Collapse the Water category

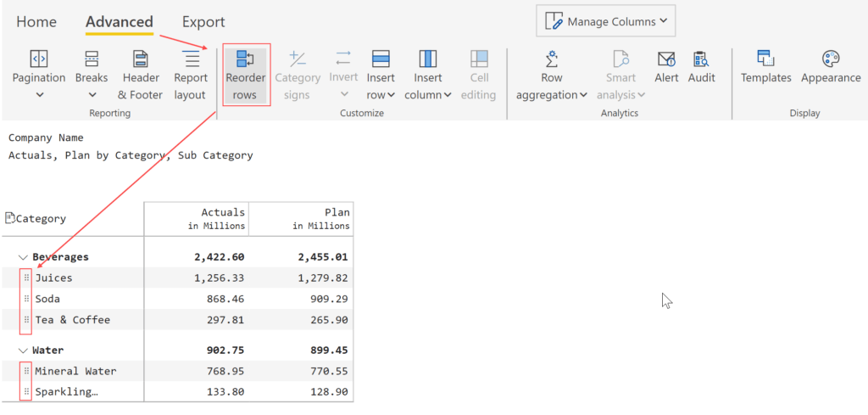[23, 351]
